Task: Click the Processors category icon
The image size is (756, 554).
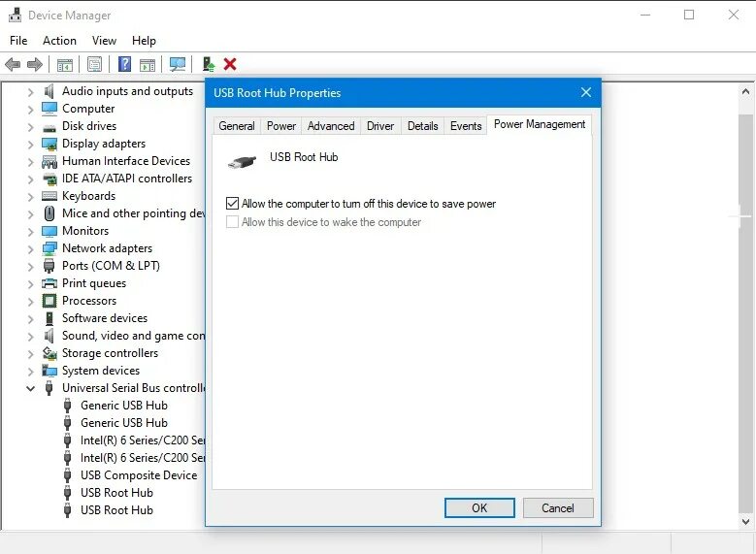Action: click(x=49, y=301)
